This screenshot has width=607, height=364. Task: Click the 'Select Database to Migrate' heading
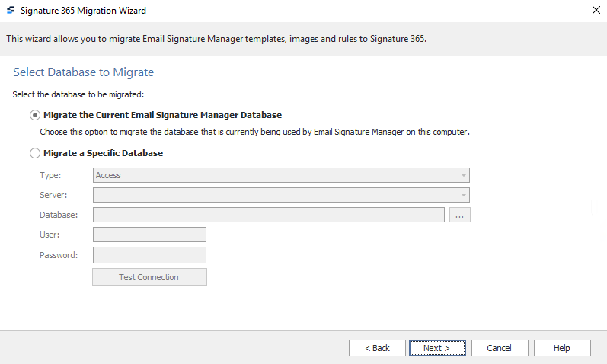click(x=83, y=72)
